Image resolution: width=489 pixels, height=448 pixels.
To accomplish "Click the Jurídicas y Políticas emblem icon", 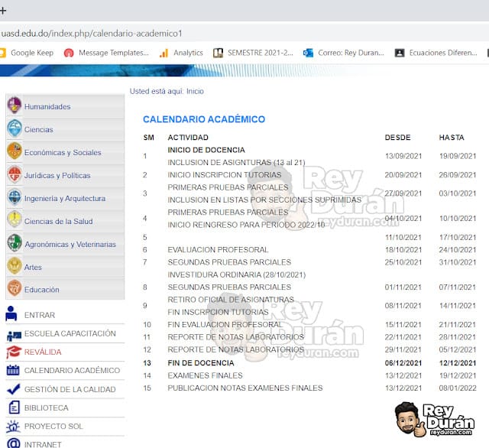I will [15, 174].
